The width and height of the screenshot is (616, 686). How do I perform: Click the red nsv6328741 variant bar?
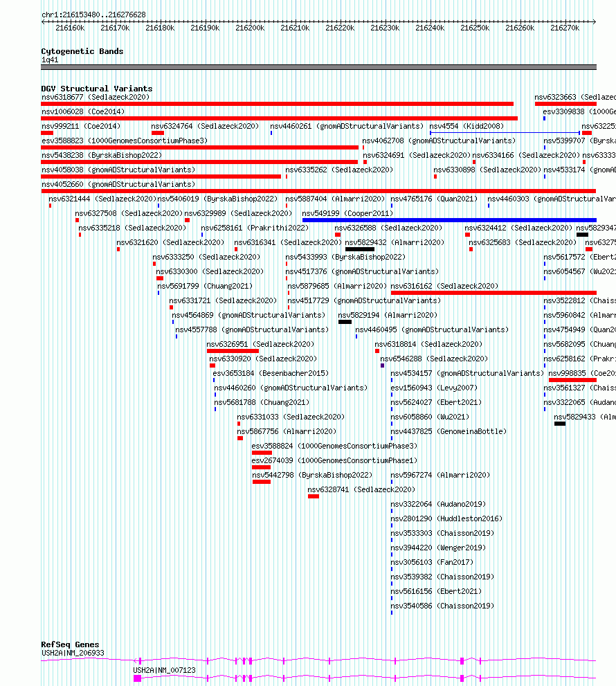[314, 496]
